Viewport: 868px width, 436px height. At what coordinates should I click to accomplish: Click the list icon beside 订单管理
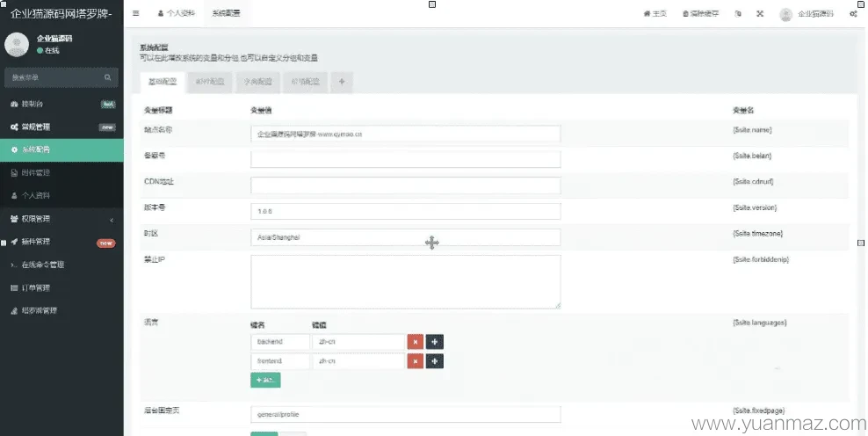click(x=14, y=288)
